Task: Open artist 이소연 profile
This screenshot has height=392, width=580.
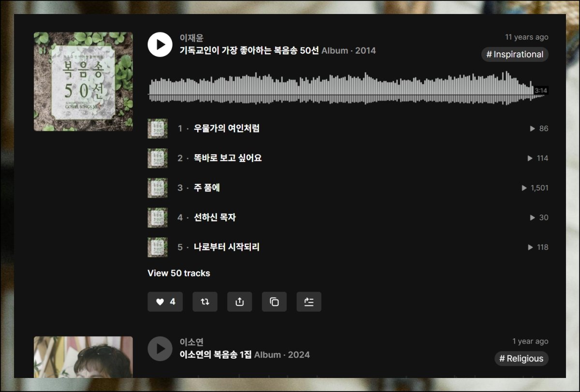Action: pyautogui.click(x=191, y=342)
